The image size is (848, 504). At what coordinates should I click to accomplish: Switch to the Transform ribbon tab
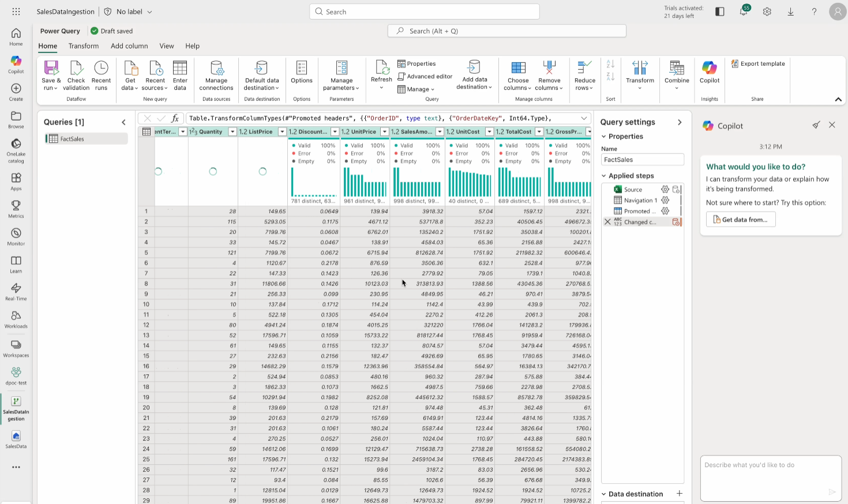pyautogui.click(x=84, y=46)
